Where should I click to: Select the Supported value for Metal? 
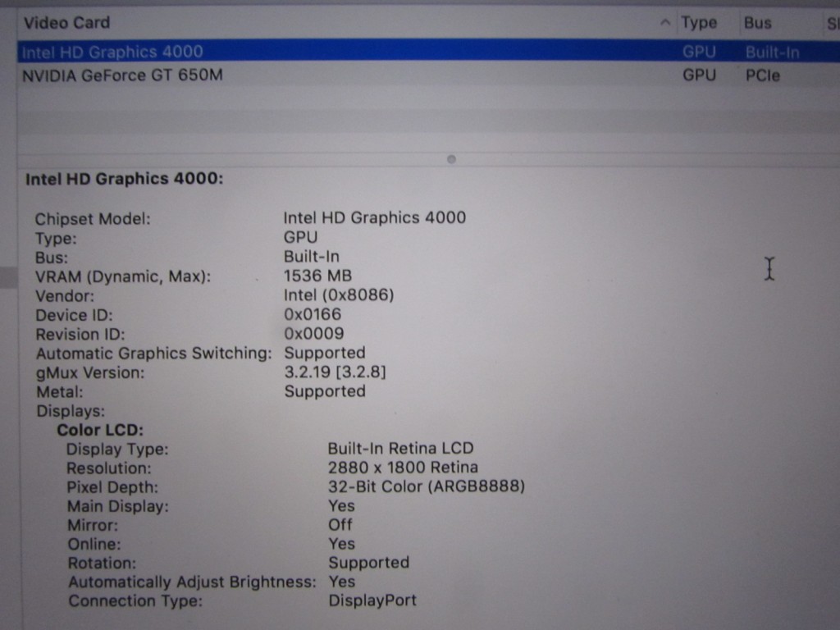click(x=325, y=391)
